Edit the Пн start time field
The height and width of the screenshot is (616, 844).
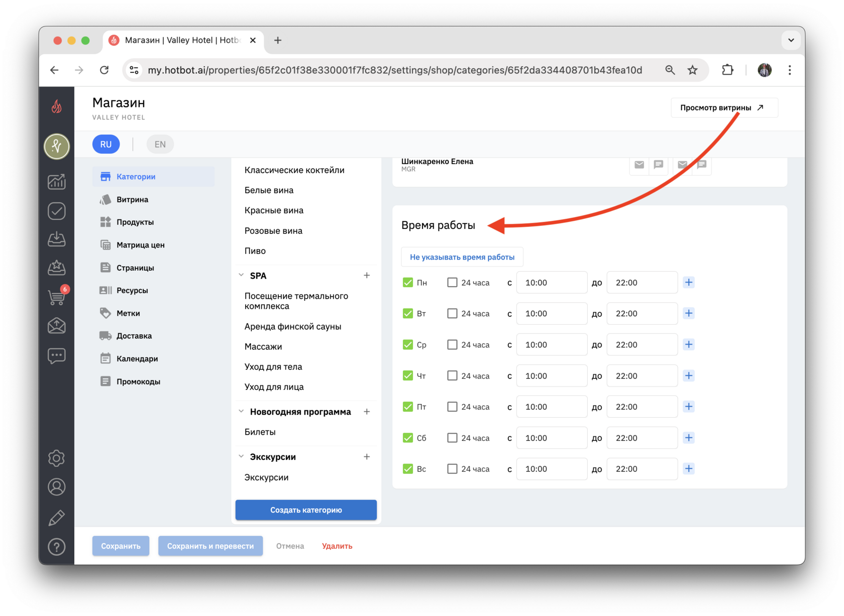pyautogui.click(x=552, y=283)
